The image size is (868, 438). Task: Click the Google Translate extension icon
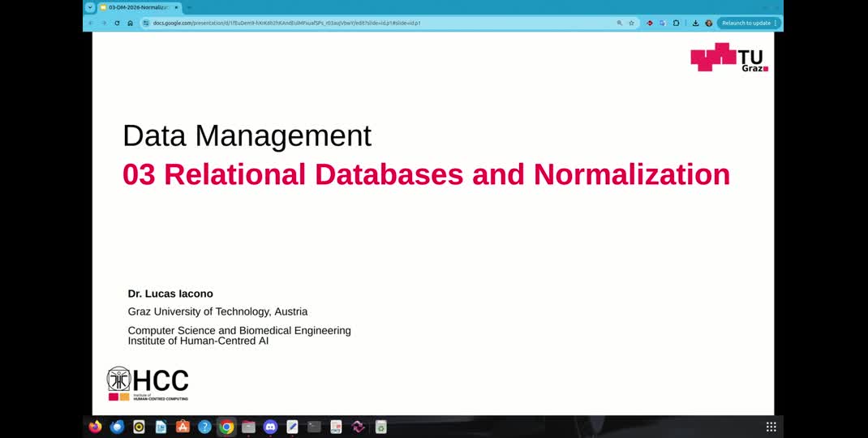click(x=663, y=24)
